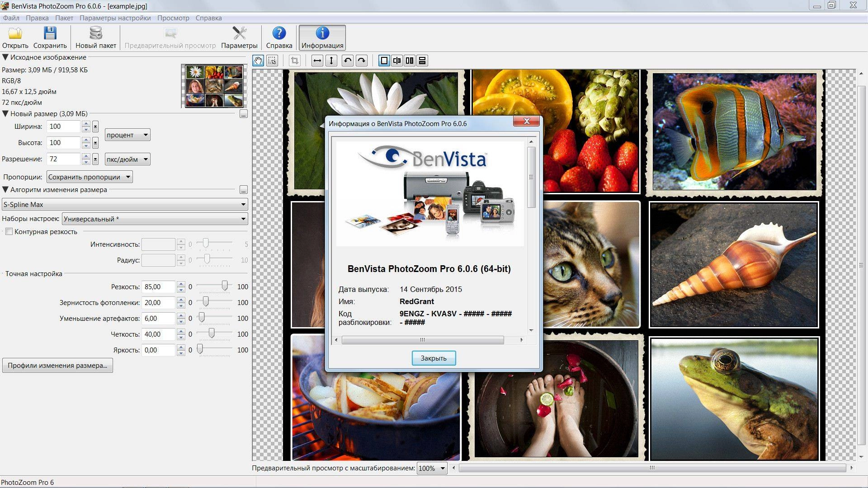Open the Универсальный presets dropdown
The width and height of the screenshot is (868, 488).
[x=155, y=219]
